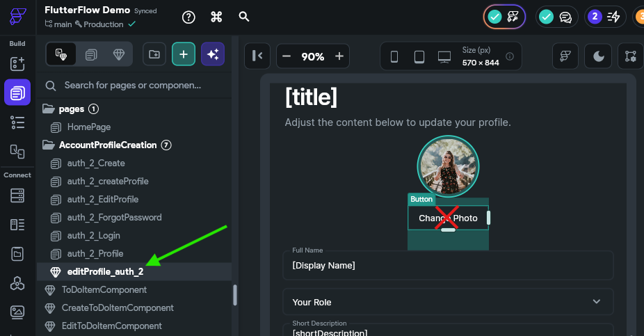
Task: Open the Widget Tree sidebar icon
Action: (x=17, y=122)
